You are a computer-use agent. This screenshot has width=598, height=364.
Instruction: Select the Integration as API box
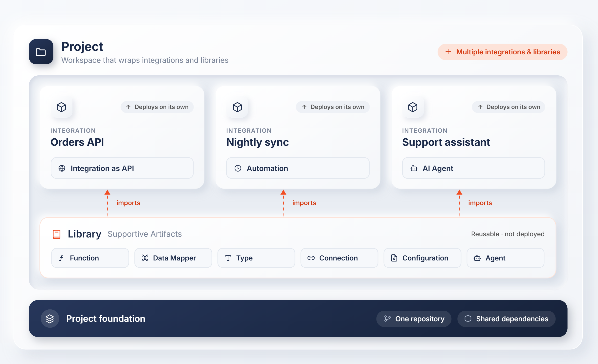[122, 168]
